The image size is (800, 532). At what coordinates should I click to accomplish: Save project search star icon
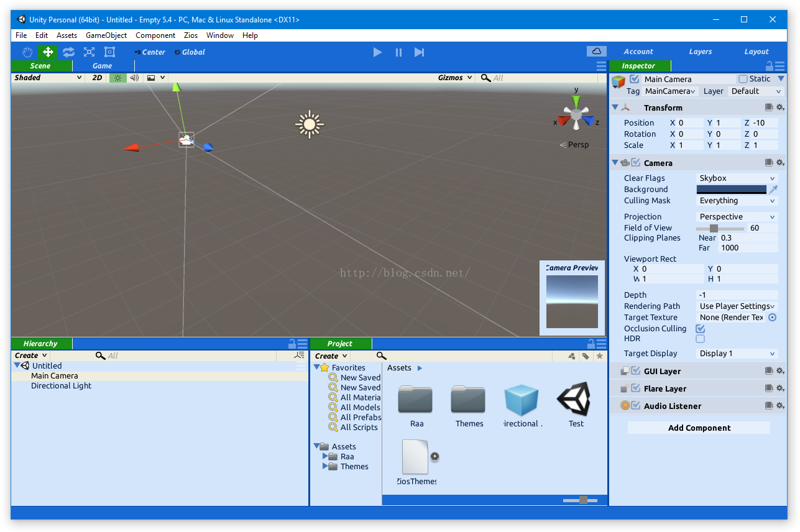point(599,356)
